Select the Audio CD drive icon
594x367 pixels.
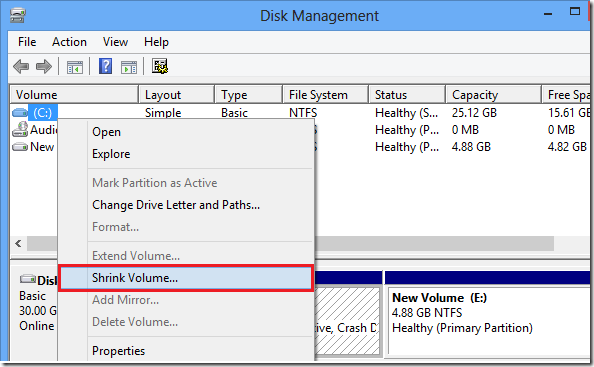(x=20, y=129)
